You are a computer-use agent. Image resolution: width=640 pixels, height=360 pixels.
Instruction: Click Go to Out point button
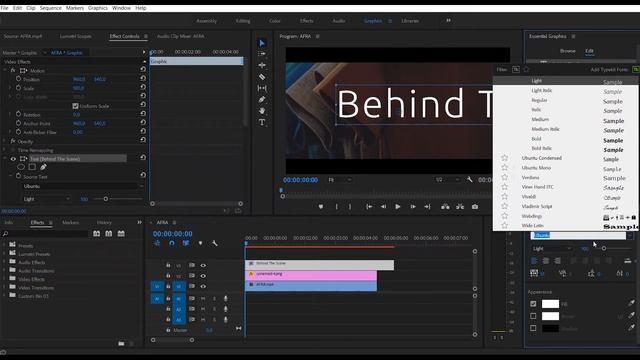click(x=427, y=207)
